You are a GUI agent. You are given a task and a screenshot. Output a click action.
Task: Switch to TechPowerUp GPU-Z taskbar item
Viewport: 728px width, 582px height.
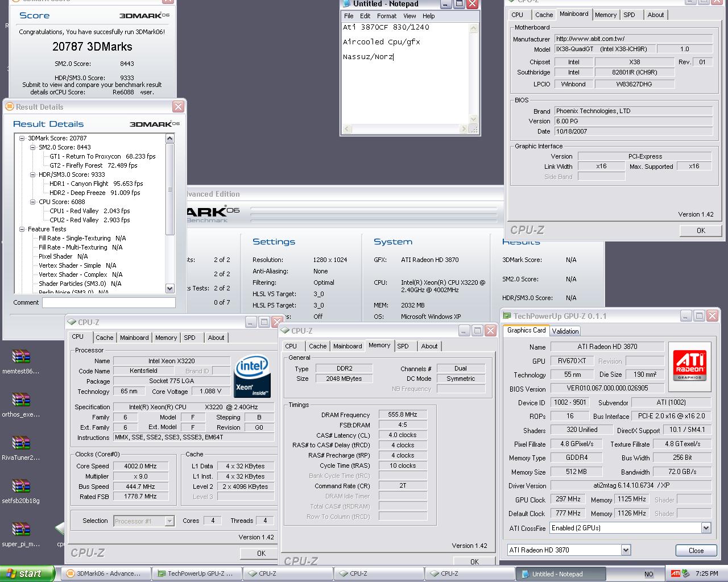point(197,573)
